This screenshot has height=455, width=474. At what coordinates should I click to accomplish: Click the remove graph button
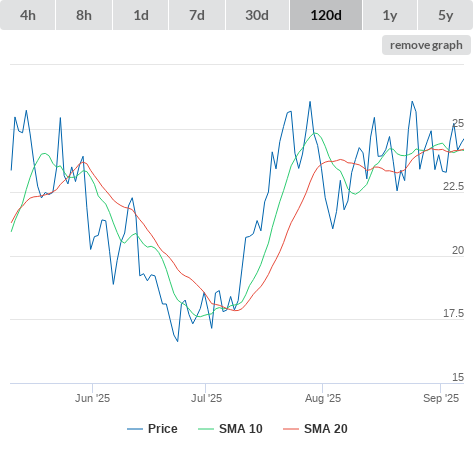coord(426,45)
